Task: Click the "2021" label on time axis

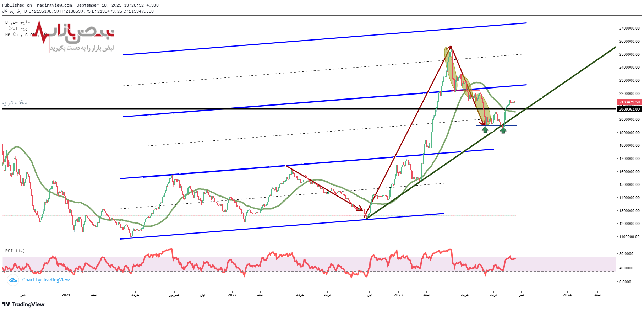Action: click(66, 295)
